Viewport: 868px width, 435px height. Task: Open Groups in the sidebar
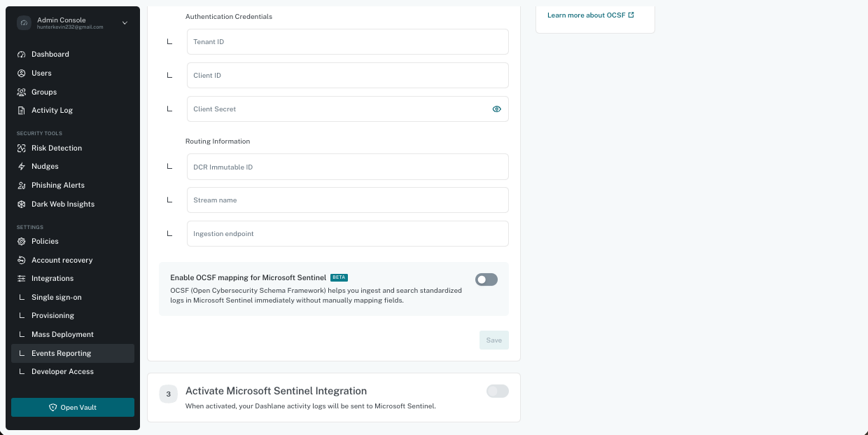click(x=73, y=92)
